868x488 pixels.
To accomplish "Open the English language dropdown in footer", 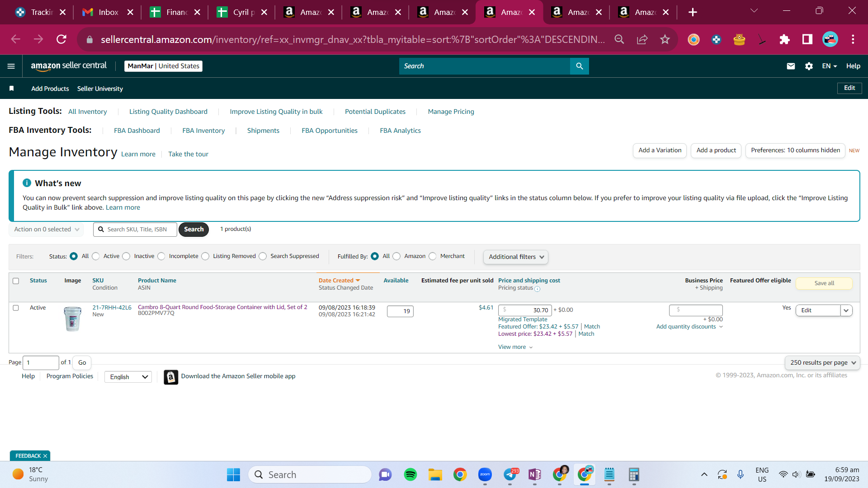I will click(128, 377).
